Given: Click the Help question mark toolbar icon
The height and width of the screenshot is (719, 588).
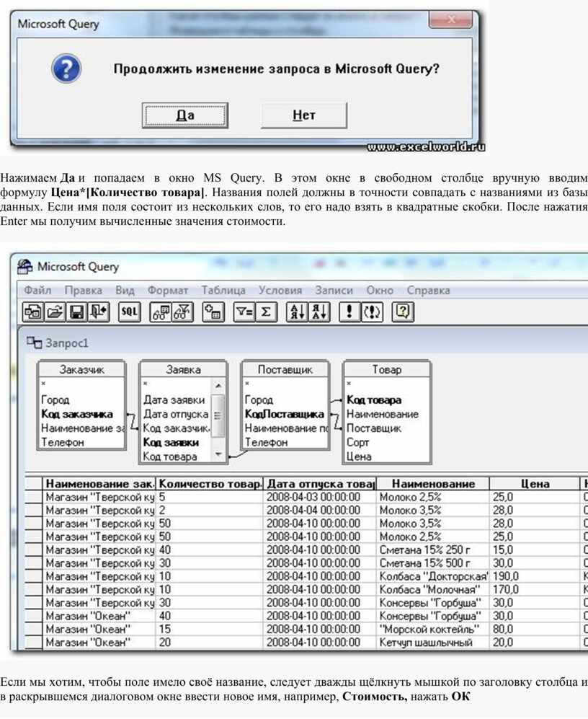Looking at the screenshot, I should point(403,312).
